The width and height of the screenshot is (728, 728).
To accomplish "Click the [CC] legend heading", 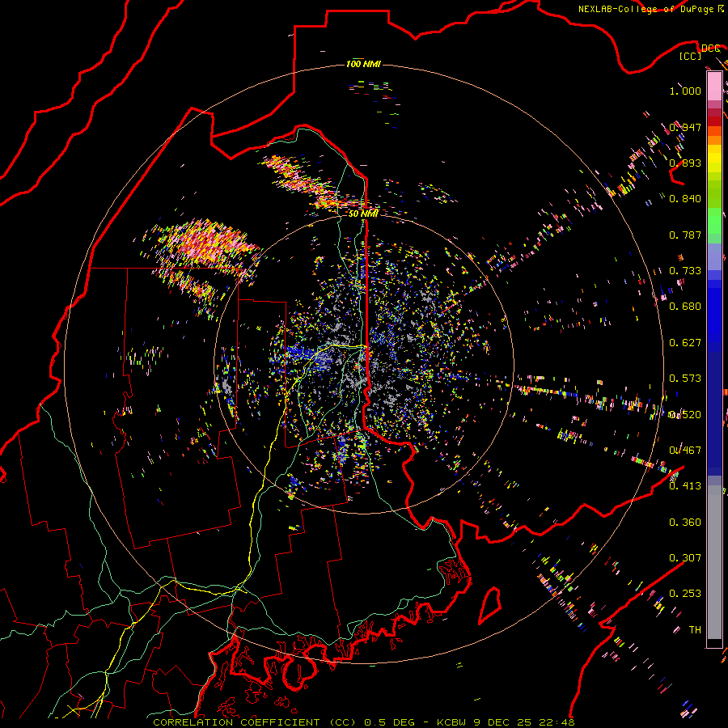I will click(x=691, y=56).
